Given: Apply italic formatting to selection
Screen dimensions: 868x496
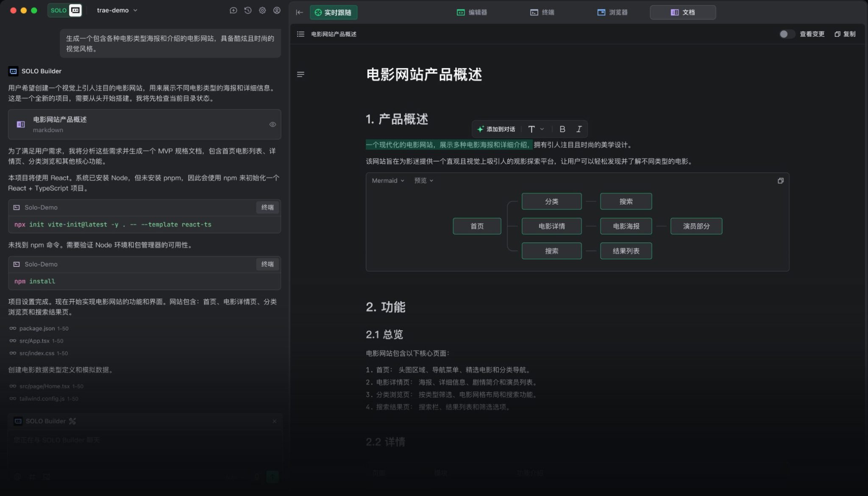Looking at the screenshot, I should (579, 129).
